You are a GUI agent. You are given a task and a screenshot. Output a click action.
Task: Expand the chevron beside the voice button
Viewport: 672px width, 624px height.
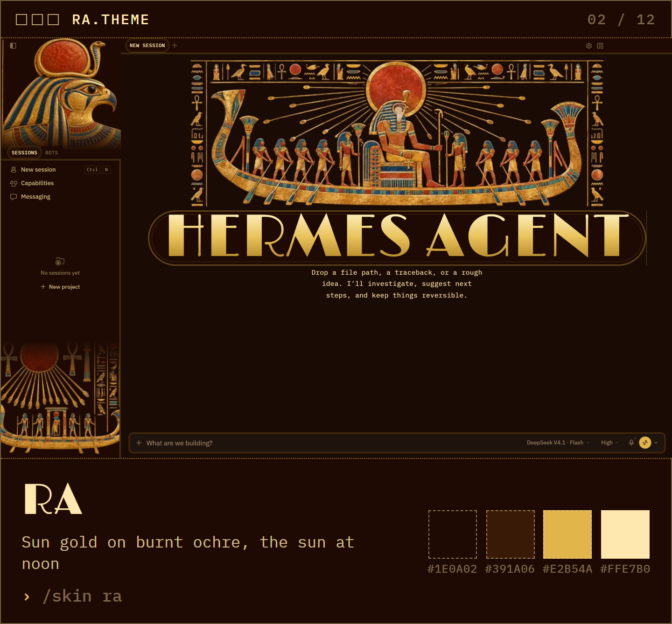pyautogui.click(x=656, y=443)
